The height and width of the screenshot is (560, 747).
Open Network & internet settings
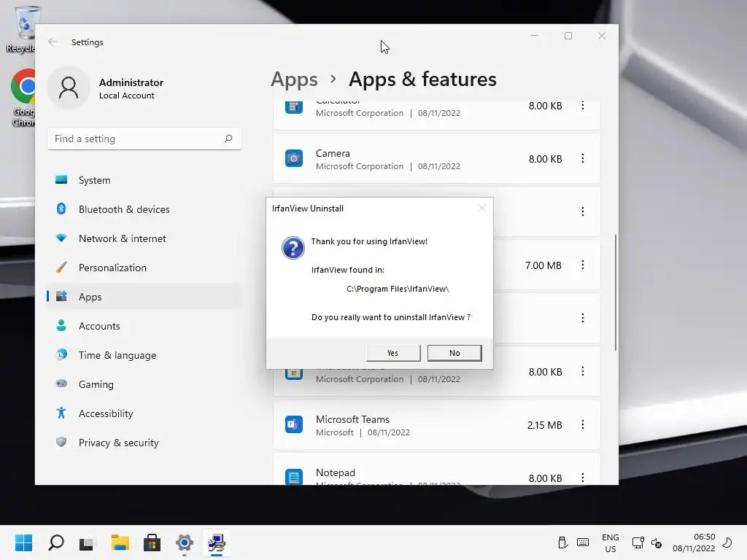point(144,238)
